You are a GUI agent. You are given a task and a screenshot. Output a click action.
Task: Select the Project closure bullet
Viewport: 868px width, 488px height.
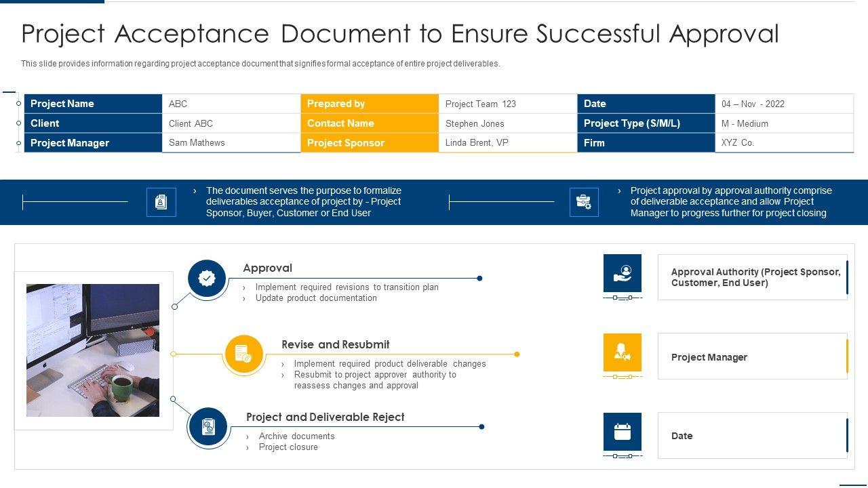coord(288,447)
